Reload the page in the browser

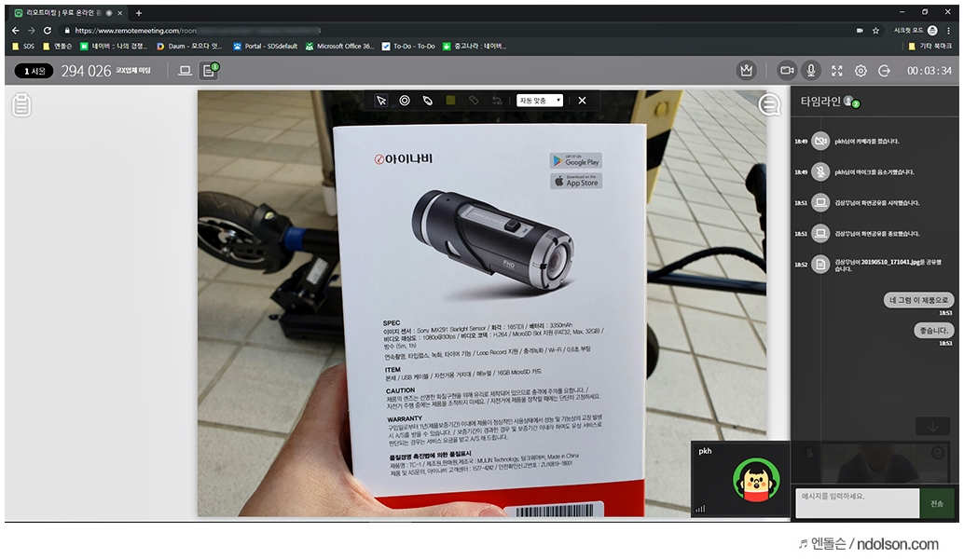[x=48, y=30]
